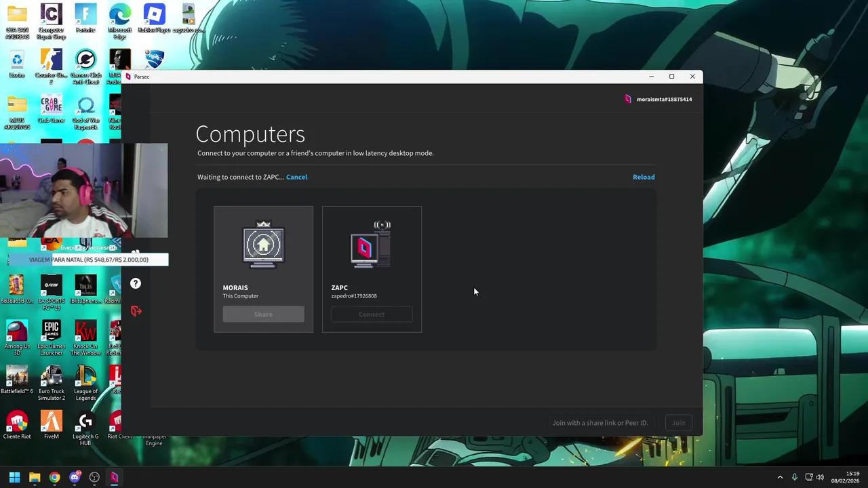Select the ZAPC computer tower icon
Image resolution: width=868 pixels, height=488 pixels.
371,244
